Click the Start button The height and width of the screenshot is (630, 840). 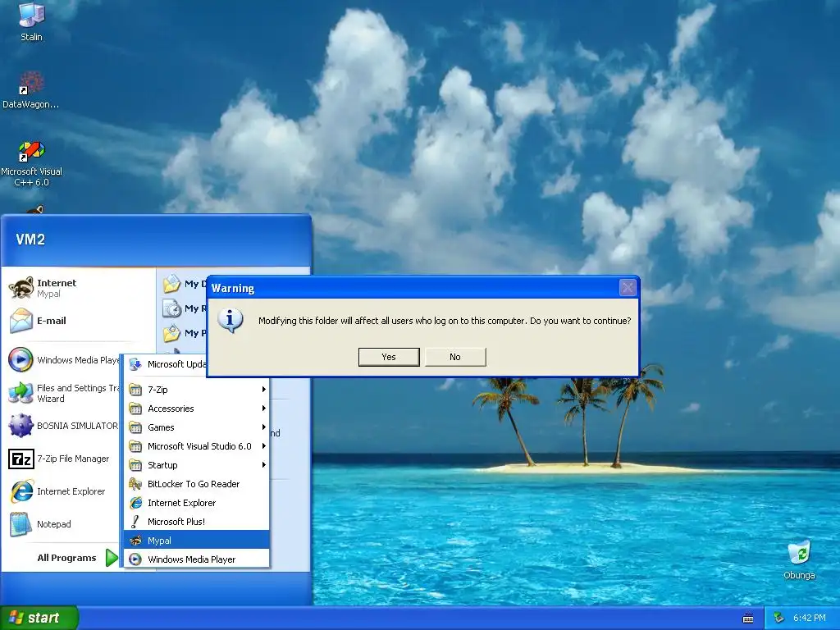click(x=39, y=618)
